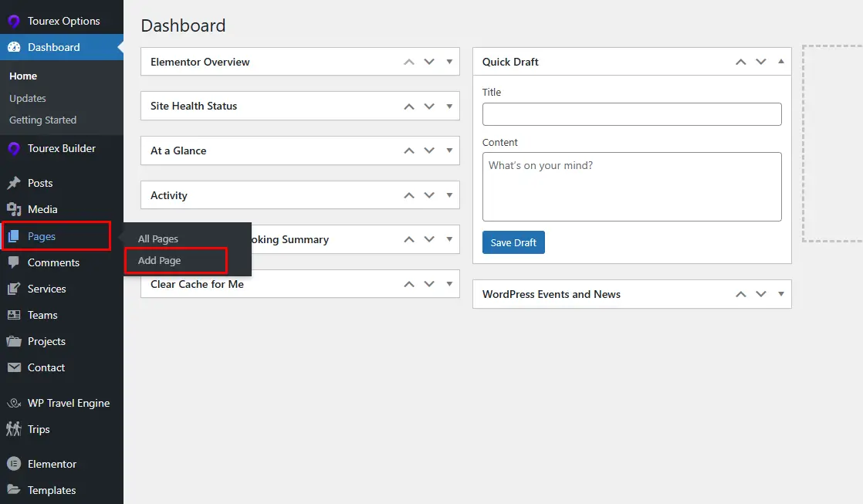This screenshot has height=504, width=863.
Task: Collapse the Quick Draft panel
Action: [x=781, y=62]
